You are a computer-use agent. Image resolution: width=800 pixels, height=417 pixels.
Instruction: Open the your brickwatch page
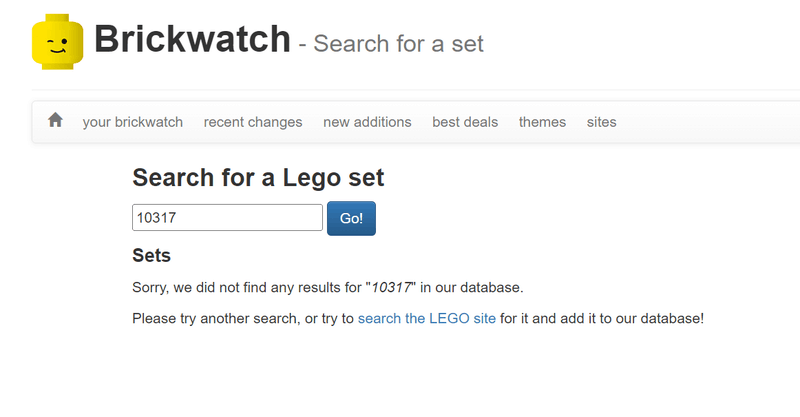tap(133, 122)
